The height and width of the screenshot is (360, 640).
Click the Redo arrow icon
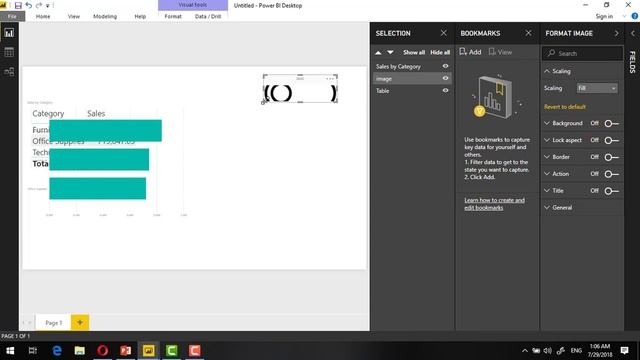pos(39,5)
